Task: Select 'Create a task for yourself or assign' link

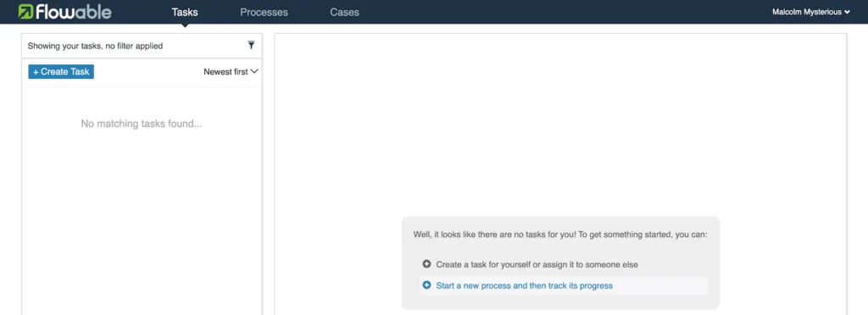Action: point(537,265)
